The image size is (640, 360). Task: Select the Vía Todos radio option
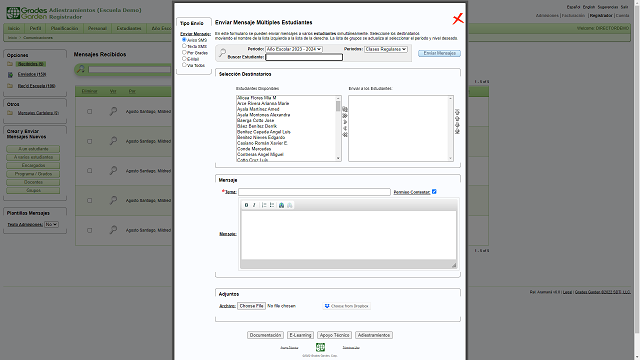184,64
